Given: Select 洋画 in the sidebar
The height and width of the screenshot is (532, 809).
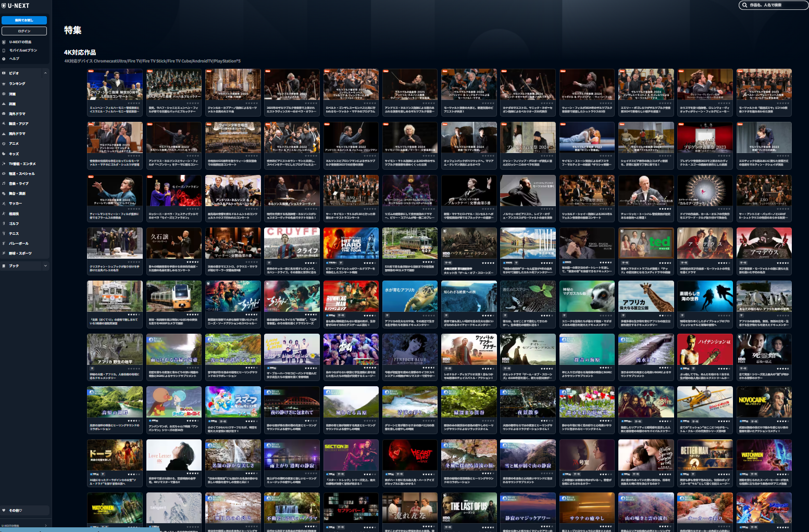Looking at the screenshot, I should pos(12,94).
